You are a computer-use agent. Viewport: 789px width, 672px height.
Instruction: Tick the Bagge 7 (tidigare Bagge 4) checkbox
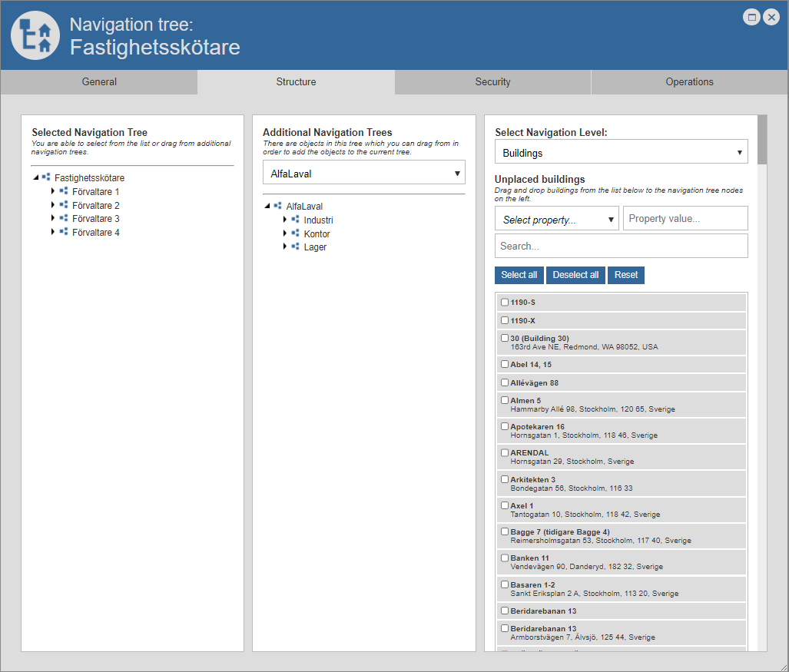(x=505, y=531)
